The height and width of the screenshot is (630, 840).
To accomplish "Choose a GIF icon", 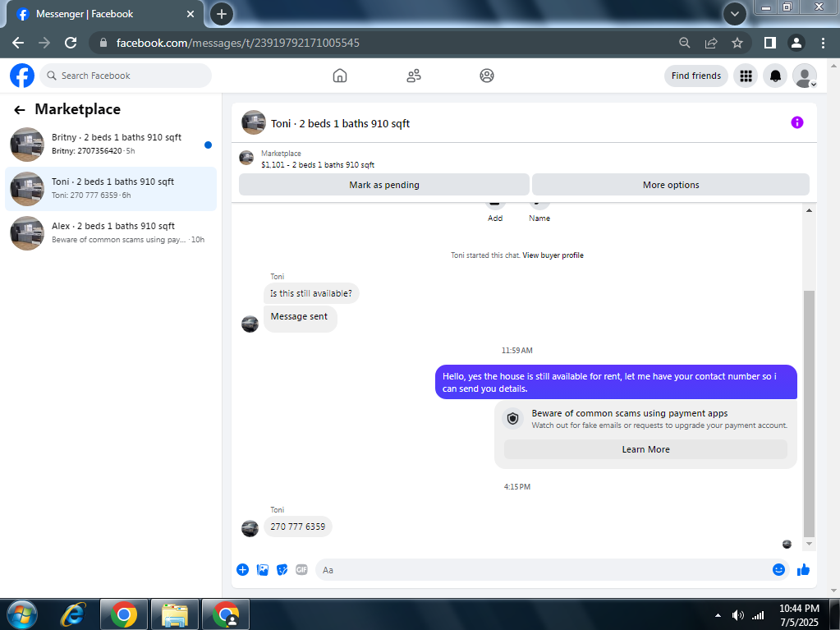I will click(x=301, y=569).
